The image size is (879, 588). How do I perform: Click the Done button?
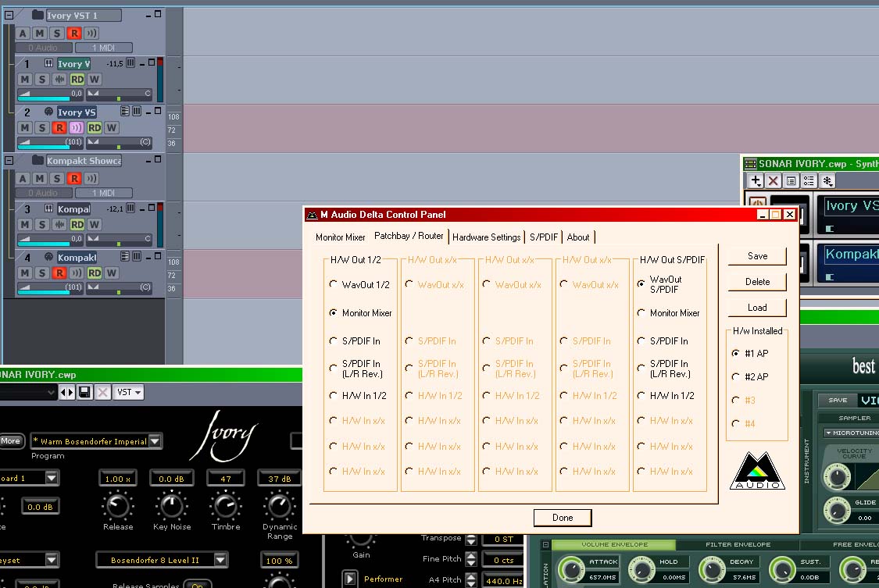[x=563, y=518]
